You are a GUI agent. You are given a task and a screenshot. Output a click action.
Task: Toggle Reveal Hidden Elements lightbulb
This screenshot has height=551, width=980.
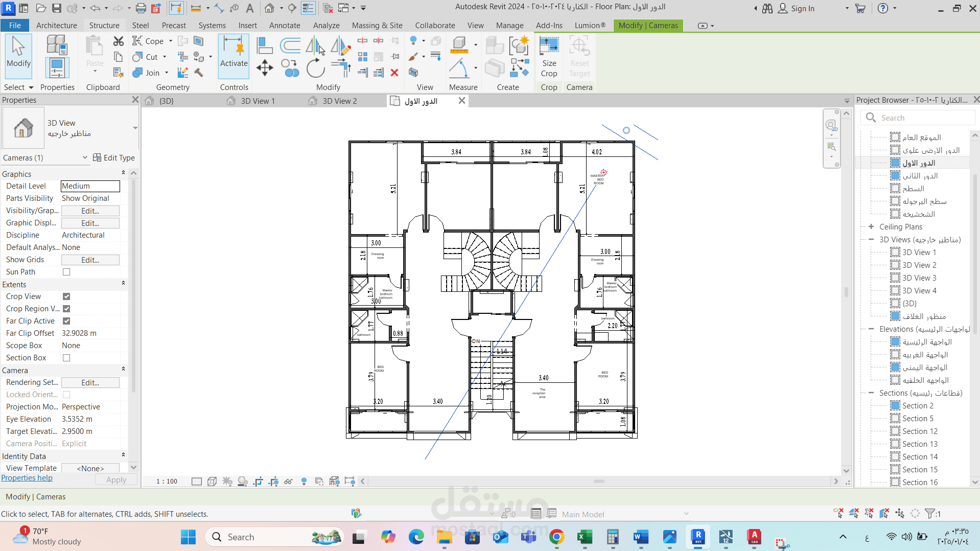click(304, 481)
